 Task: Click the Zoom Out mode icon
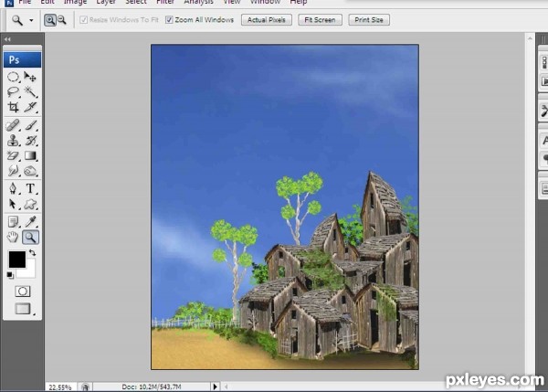coord(62,20)
